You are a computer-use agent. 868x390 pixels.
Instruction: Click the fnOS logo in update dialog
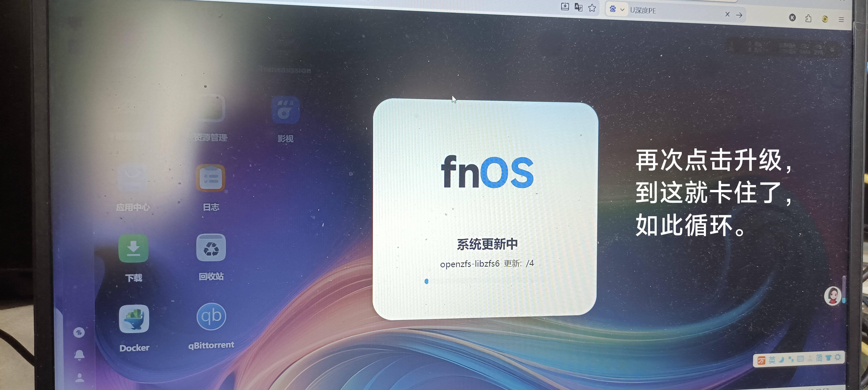tap(487, 172)
